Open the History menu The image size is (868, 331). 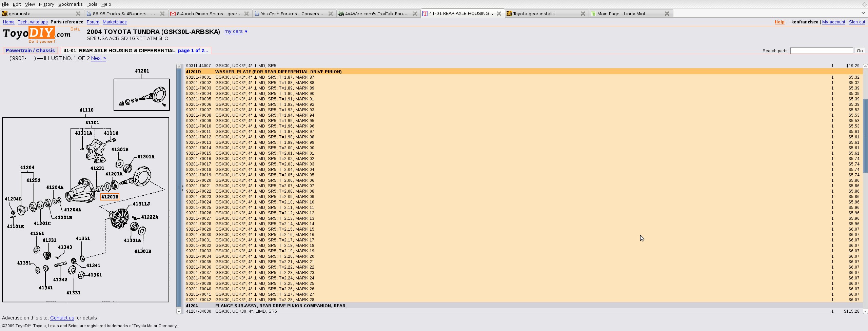point(46,4)
